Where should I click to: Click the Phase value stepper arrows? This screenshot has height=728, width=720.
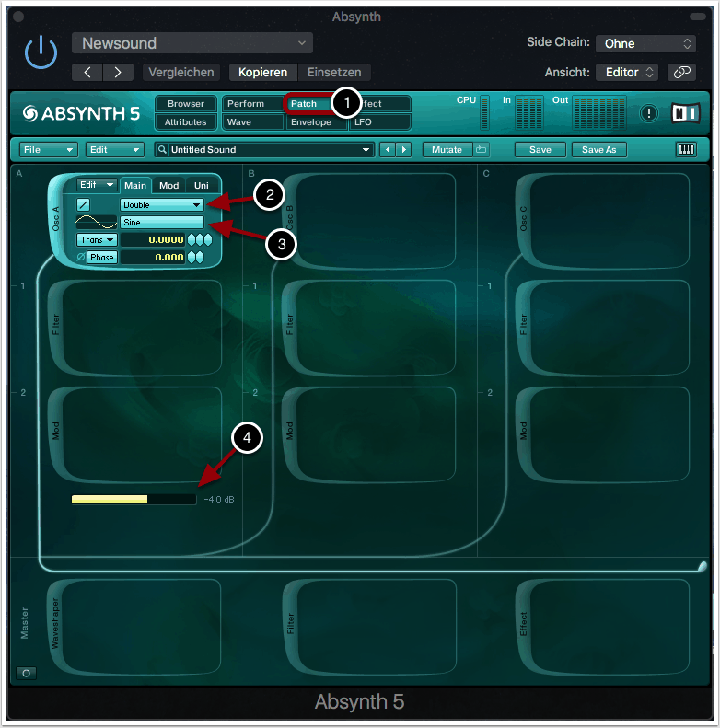click(195, 257)
